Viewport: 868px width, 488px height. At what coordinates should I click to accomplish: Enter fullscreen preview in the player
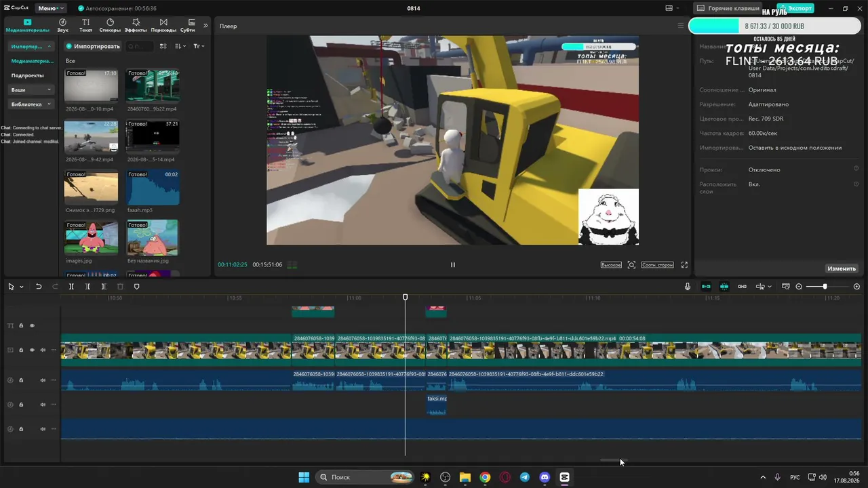click(684, 265)
